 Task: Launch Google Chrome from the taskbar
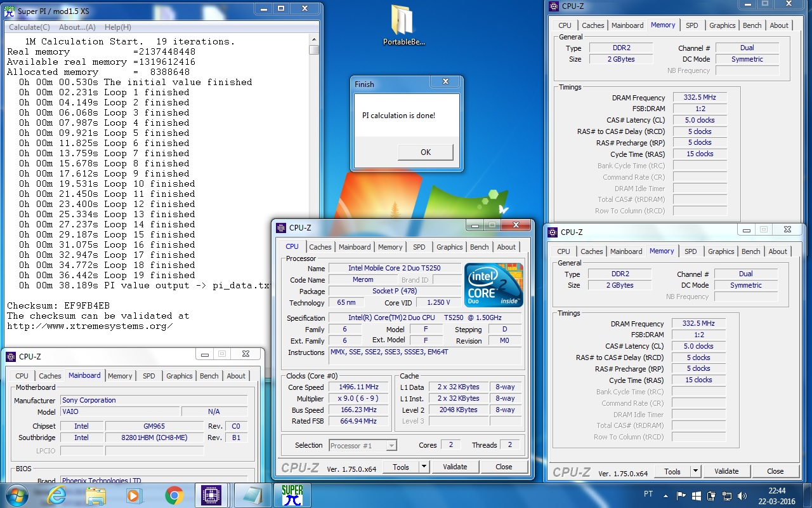pyautogui.click(x=174, y=495)
